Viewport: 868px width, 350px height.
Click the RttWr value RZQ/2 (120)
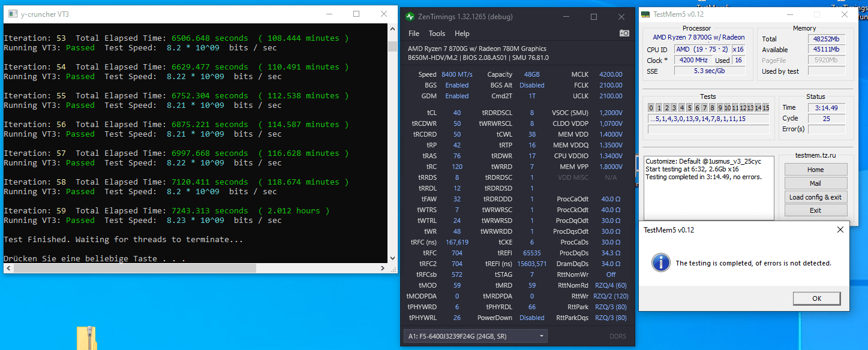coord(610,296)
